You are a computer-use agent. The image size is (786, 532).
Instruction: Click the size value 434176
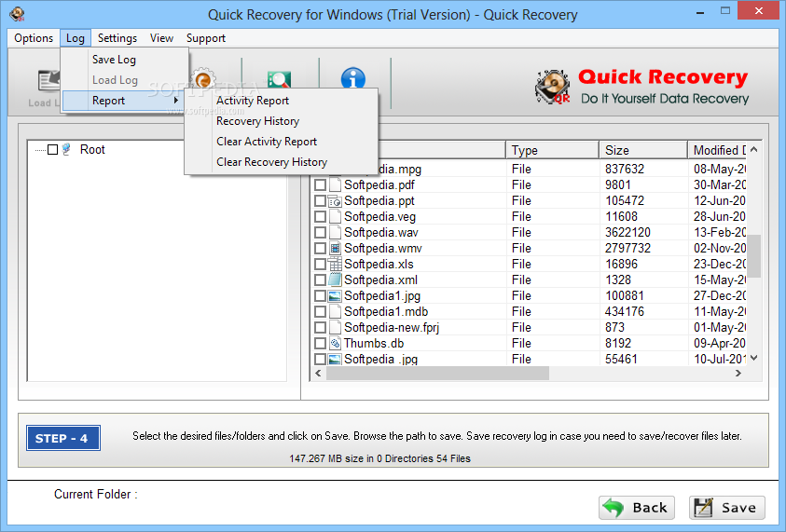click(625, 311)
